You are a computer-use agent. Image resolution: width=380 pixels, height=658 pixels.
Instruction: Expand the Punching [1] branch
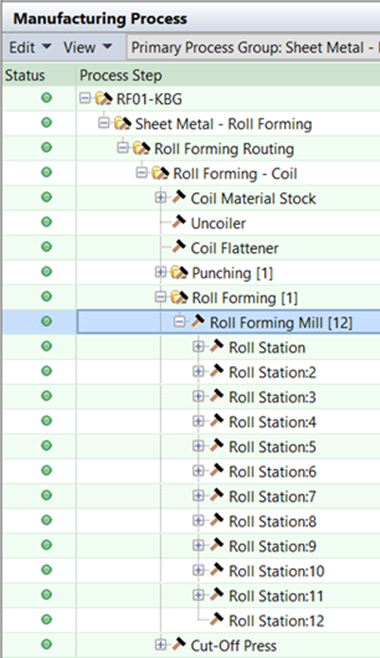[x=161, y=272]
